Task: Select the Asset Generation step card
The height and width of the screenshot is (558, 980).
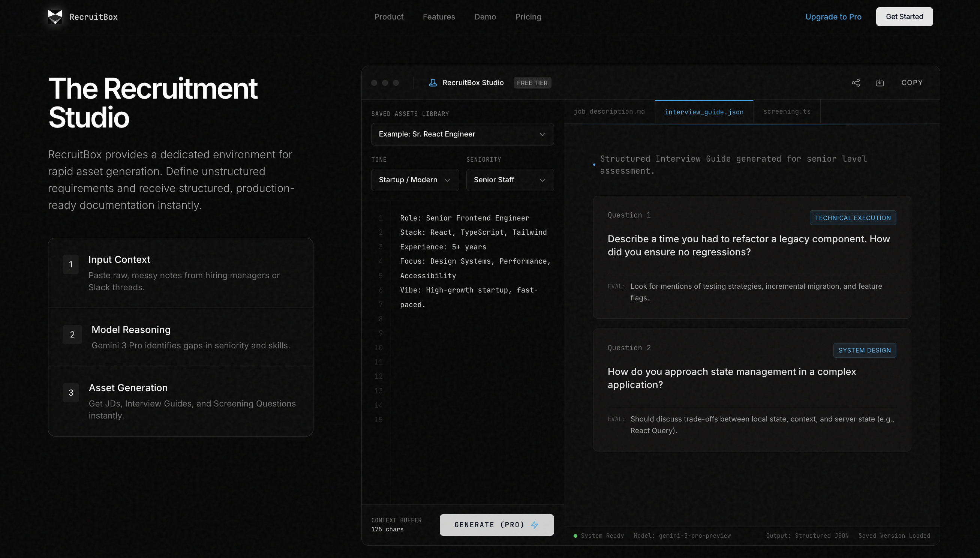Action: tap(180, 401)
